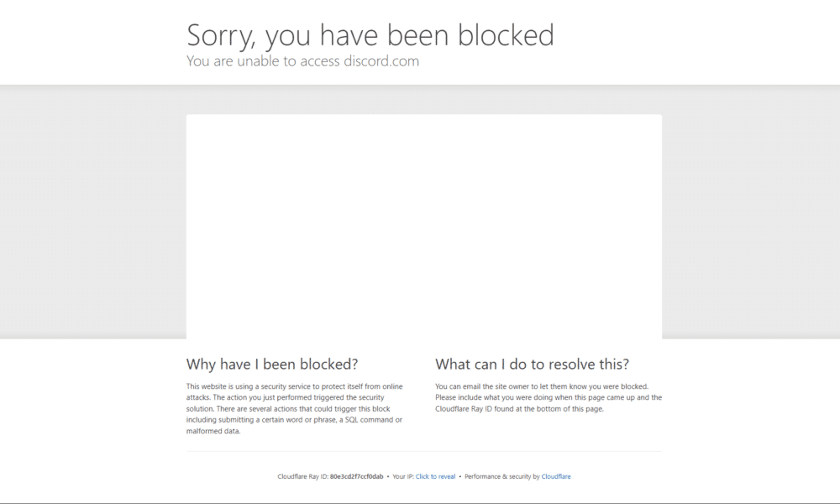Click the 'Sorry, you have been blocked' heading
This screenshot has width=840, height=504.
pyautogui.click(x=370, y=34)
